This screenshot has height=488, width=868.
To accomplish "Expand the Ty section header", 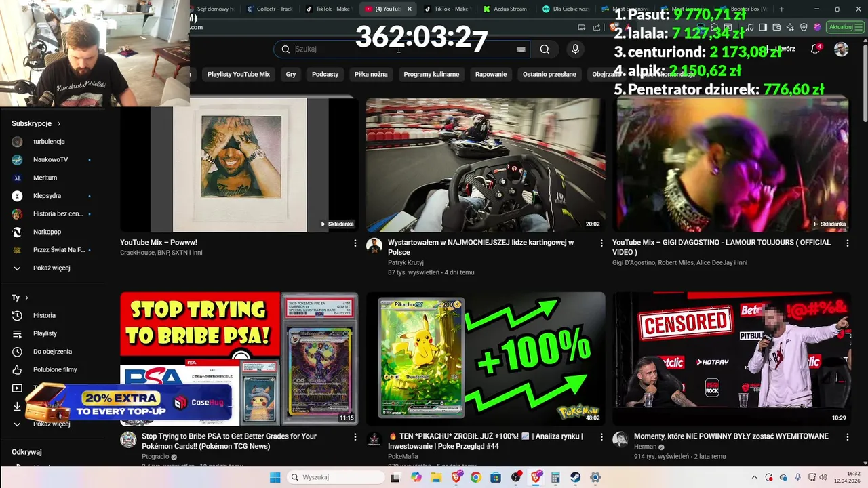I will tap(20, 298).
